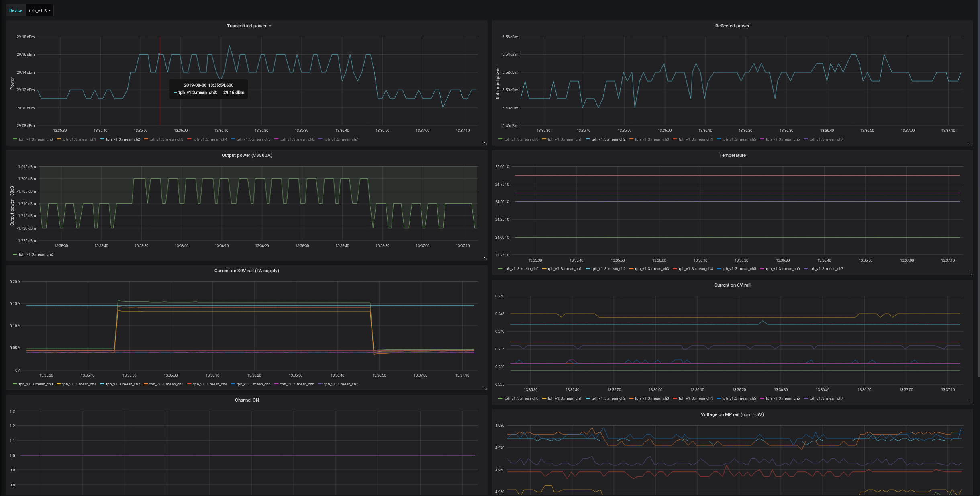This screenshot has height=496, width=980.
Task: Click the Device variable label
Action: 16,10
